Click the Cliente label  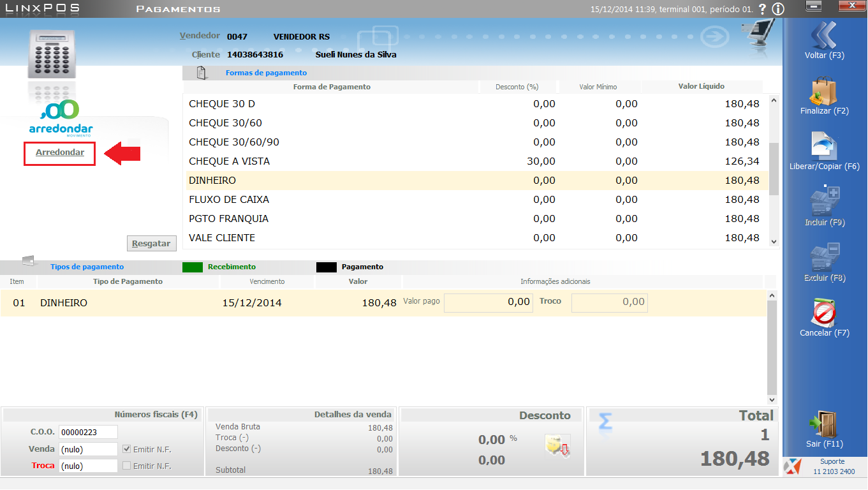click(x=206, y=55)
